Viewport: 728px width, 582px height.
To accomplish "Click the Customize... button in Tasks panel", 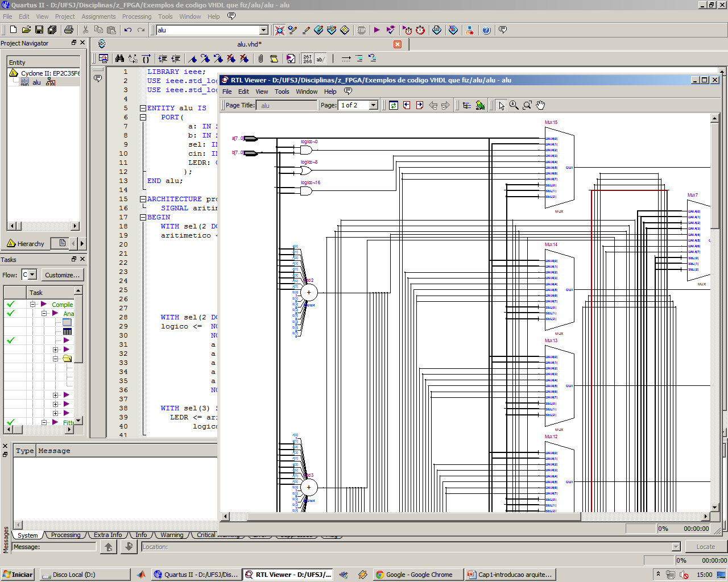I will coord(63,275).
